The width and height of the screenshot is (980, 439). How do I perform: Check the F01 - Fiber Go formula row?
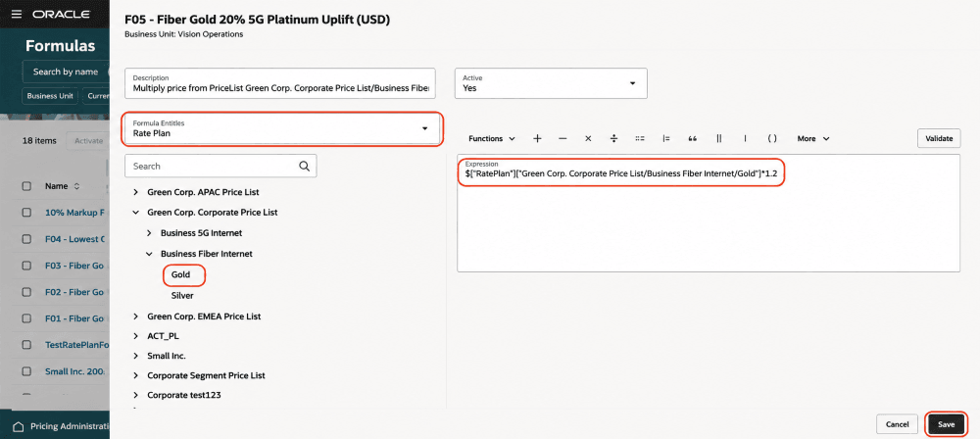(x=26, y=318)
